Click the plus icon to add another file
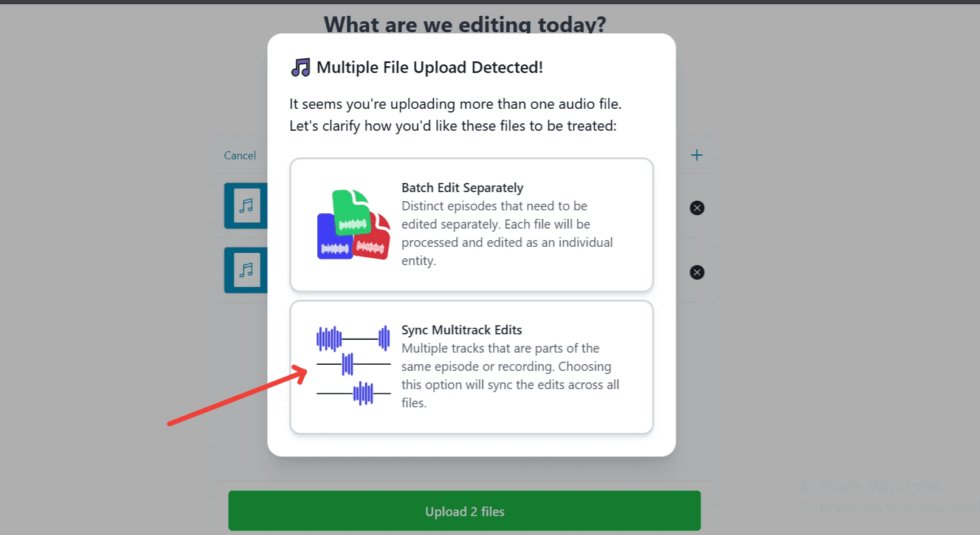The height and width of the screenshot is (535, 980). [696, 155]
